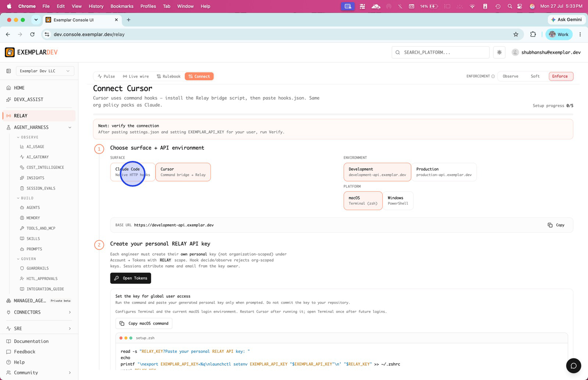This screenshot has height=380, width=588.
Task: Set enforcement to Observe
Action: pyautogui.click(x=510, y=77)
